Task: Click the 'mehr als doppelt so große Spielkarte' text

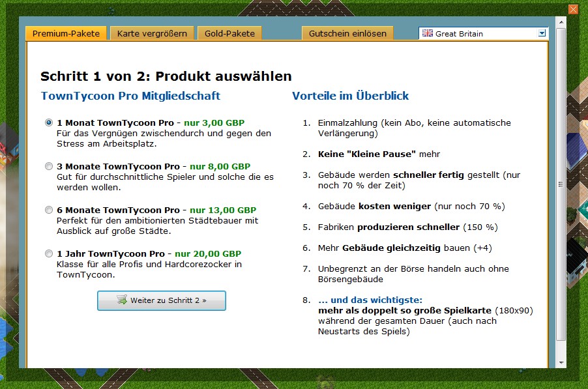Action: coord(405,310)
